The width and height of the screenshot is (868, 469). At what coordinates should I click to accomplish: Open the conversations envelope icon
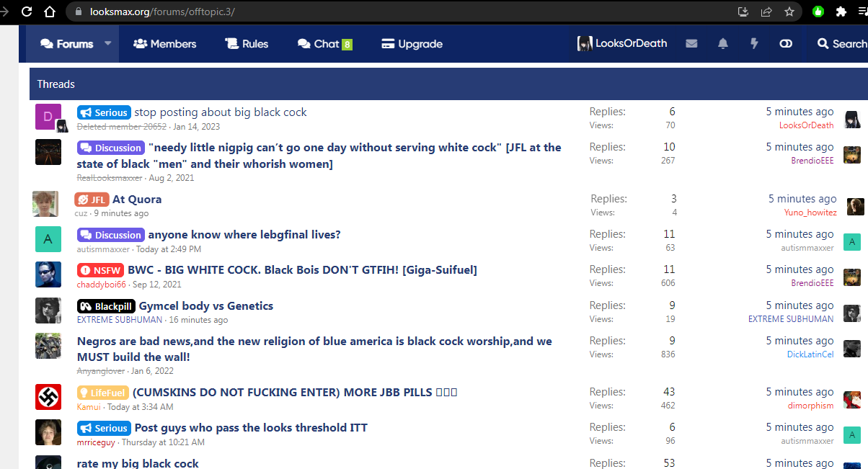coord(691,44)
